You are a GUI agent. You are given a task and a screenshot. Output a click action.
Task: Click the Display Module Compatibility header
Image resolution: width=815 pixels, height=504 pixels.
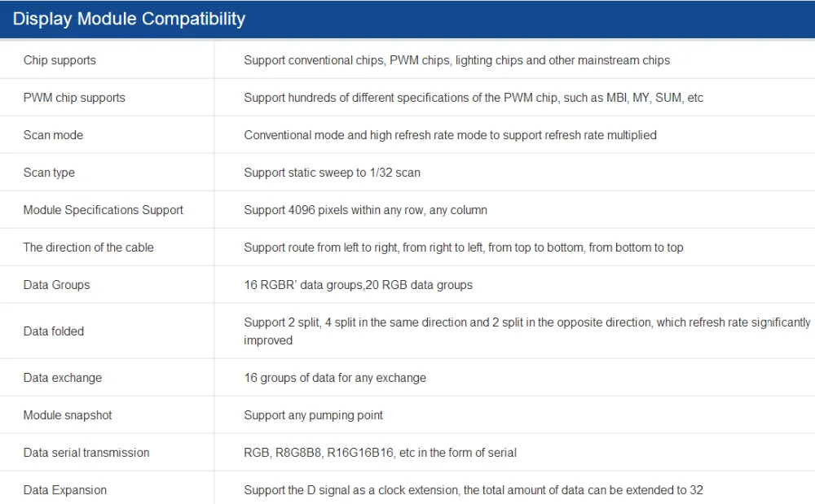(x=129, y=20)
